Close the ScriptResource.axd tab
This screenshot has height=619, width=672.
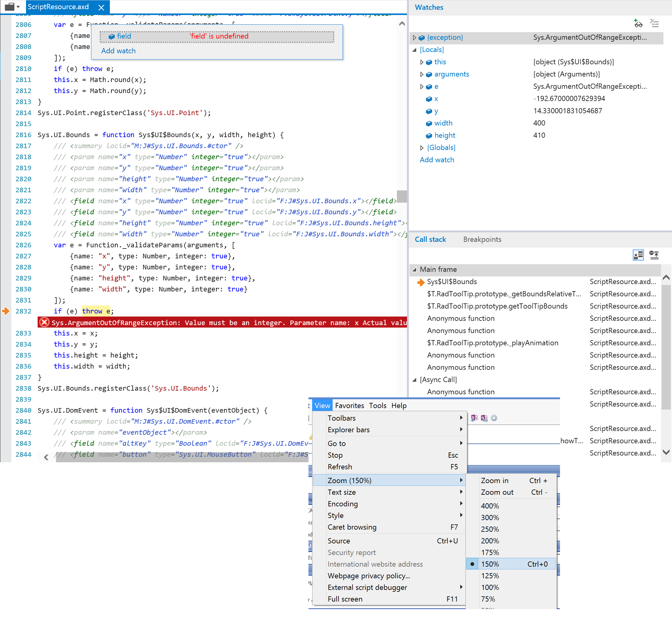[x=101, y=7]
